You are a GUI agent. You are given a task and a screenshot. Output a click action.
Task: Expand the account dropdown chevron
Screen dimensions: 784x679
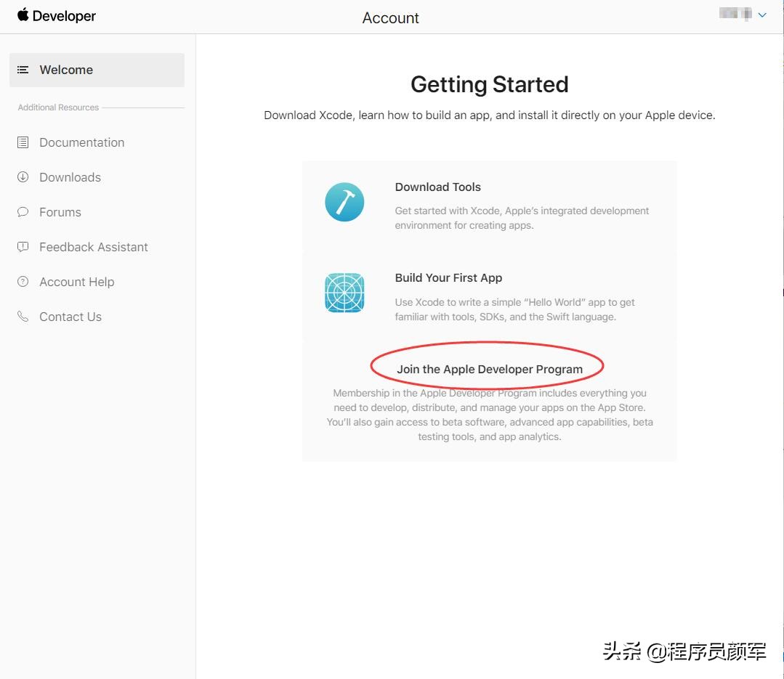click(762, 15)
